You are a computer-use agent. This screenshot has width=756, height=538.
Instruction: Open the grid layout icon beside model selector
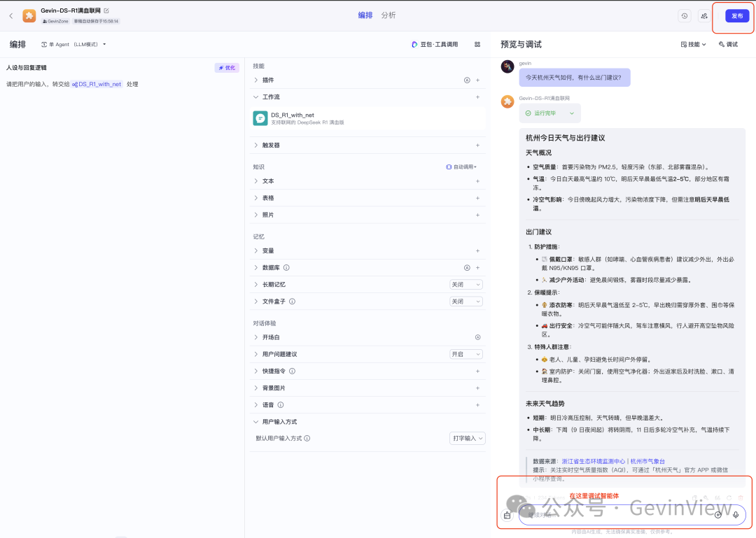pos(477,44)
